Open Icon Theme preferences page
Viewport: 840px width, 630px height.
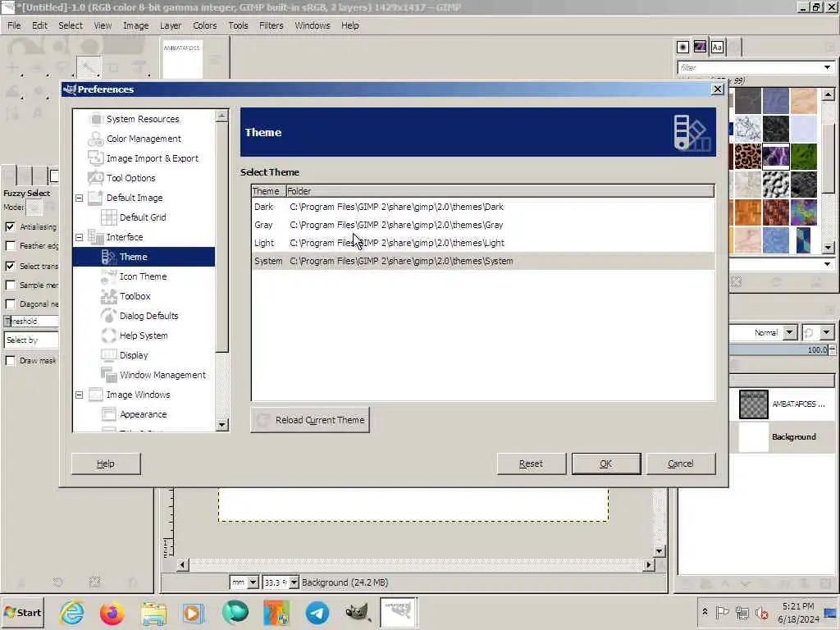tap(143, 276)
